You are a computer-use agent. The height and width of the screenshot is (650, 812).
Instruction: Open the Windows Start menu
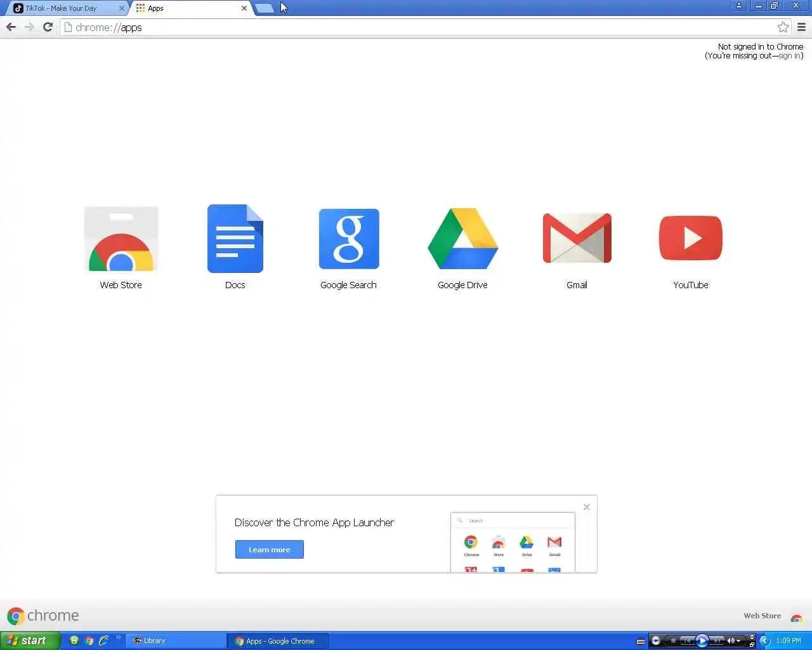pos(30,640)
